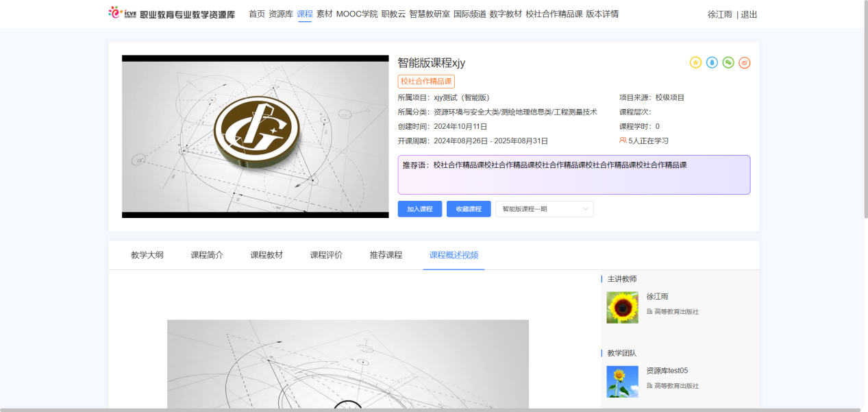Click 资源库test05's sunflower avatar
868x412 pixels.
[x=622, y=382]
